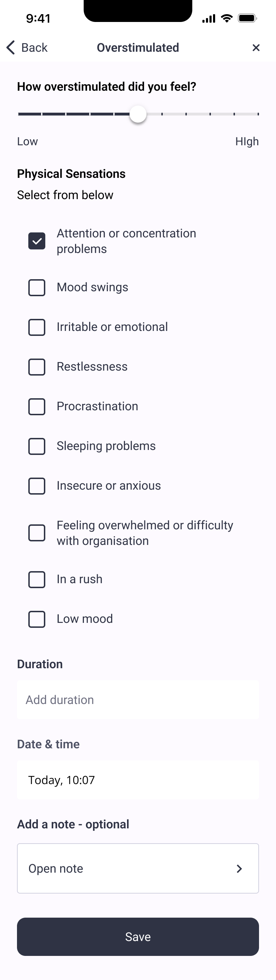Tick the In a rush checkbox
276x980 pixels.
[x=37, y=579]
